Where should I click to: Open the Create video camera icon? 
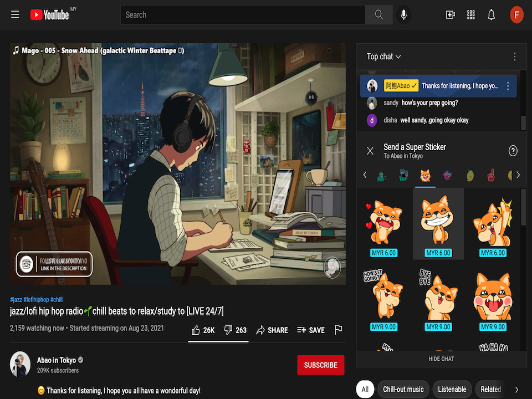(x=450, y=15)
